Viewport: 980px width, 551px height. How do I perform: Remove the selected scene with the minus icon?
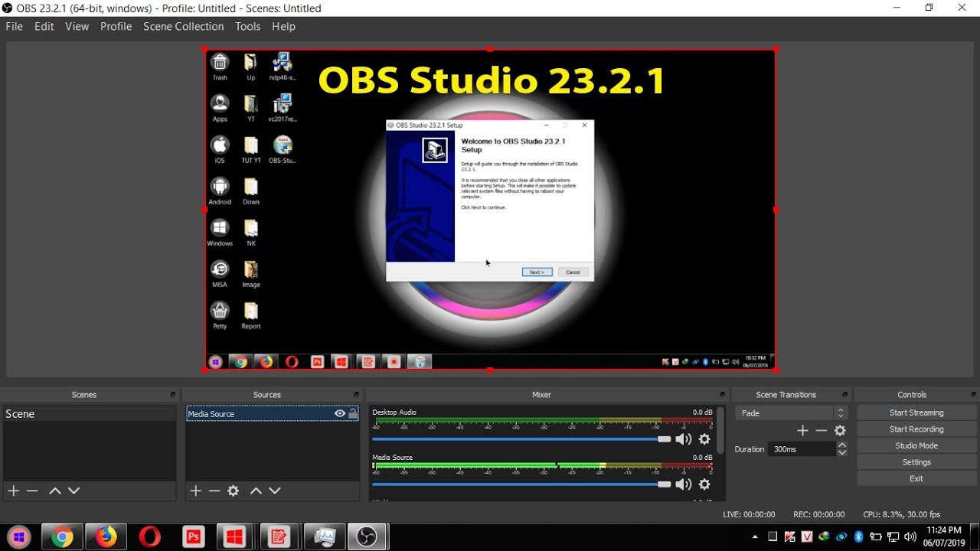click(32, 491)
